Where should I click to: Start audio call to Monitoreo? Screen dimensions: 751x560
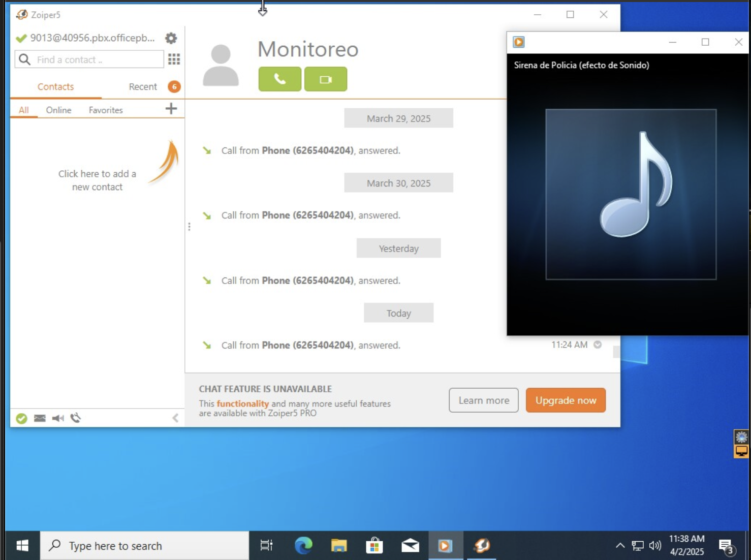tap(280, 79)
